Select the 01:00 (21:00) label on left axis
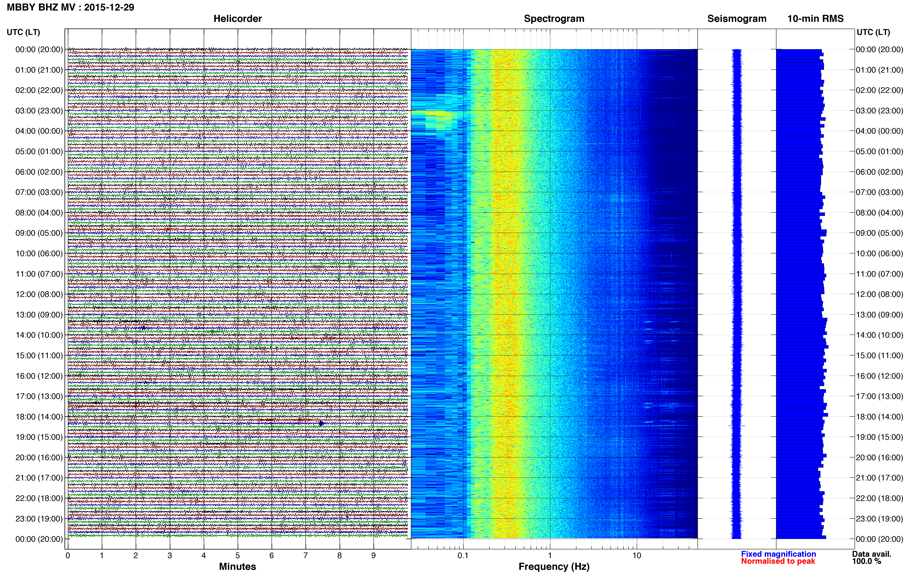This screenshot has width=924, height=578. [39, 70]
